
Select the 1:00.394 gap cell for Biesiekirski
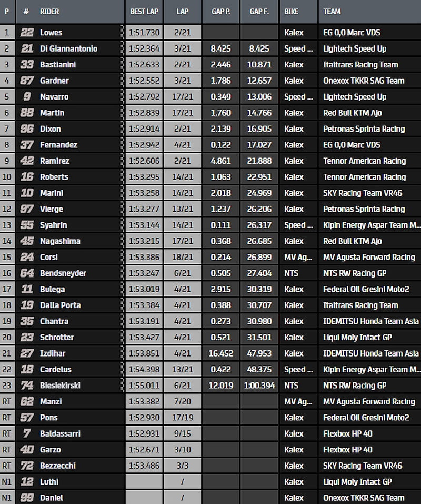(259, 386)
